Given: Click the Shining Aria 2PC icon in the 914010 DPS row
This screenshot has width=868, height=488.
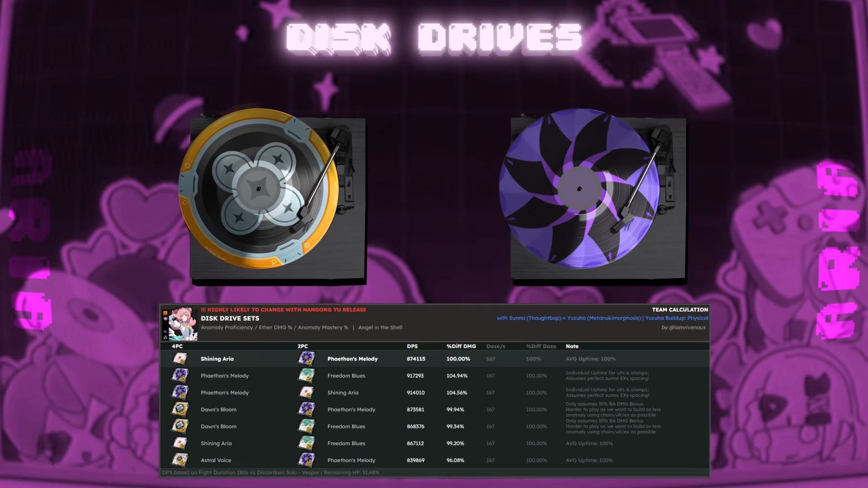Looking at the screenshot, I should [x=306, y=393].
